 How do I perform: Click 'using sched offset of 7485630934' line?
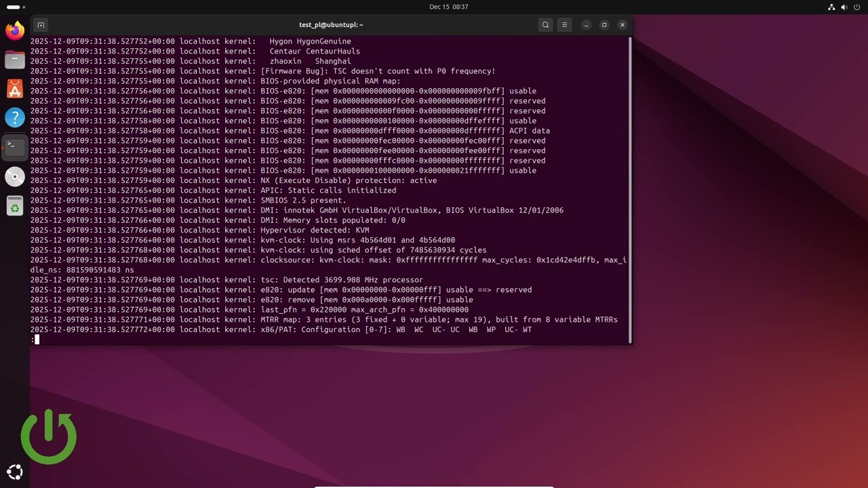point(258,250)
